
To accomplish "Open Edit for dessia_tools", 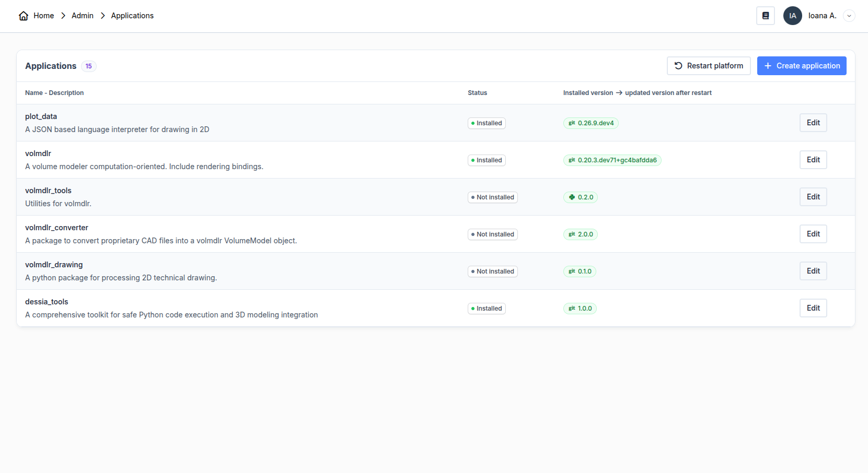I will click(813, 308).
